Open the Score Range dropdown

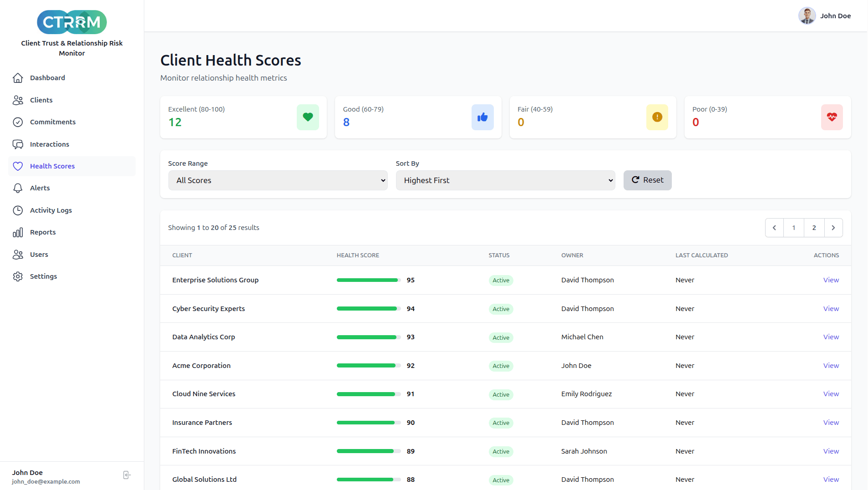pyautogui.click(x=278, y=180)
